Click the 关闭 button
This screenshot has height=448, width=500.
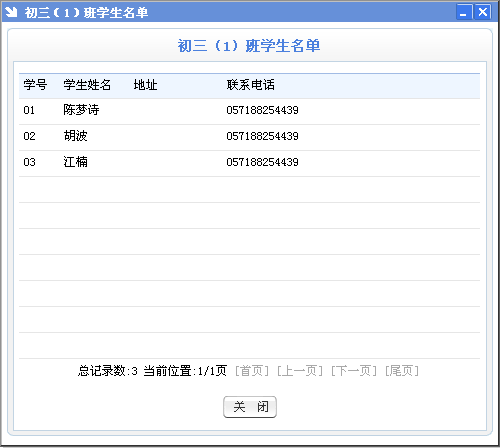[x=250, y=407]
